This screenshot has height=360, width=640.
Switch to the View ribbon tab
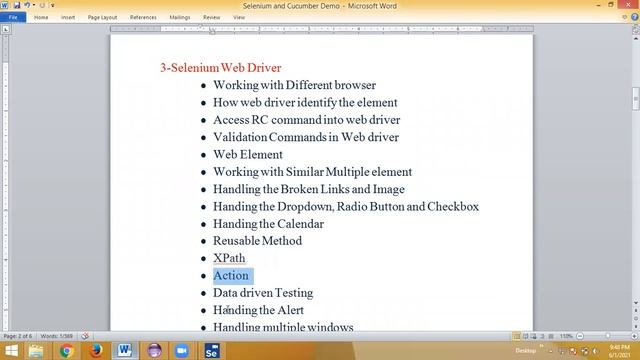tap(239, 18)
